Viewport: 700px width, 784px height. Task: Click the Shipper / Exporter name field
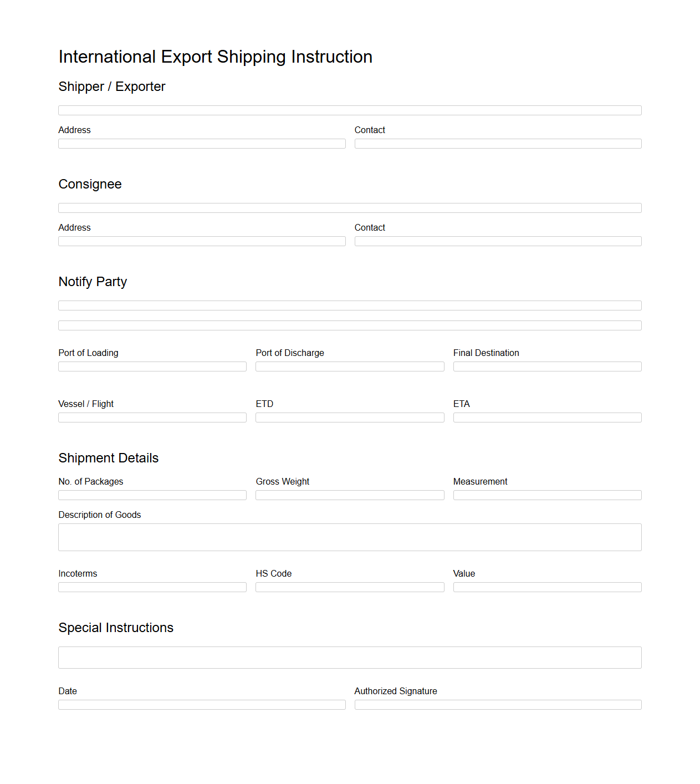pyautogui.click(x=350, y=110)
